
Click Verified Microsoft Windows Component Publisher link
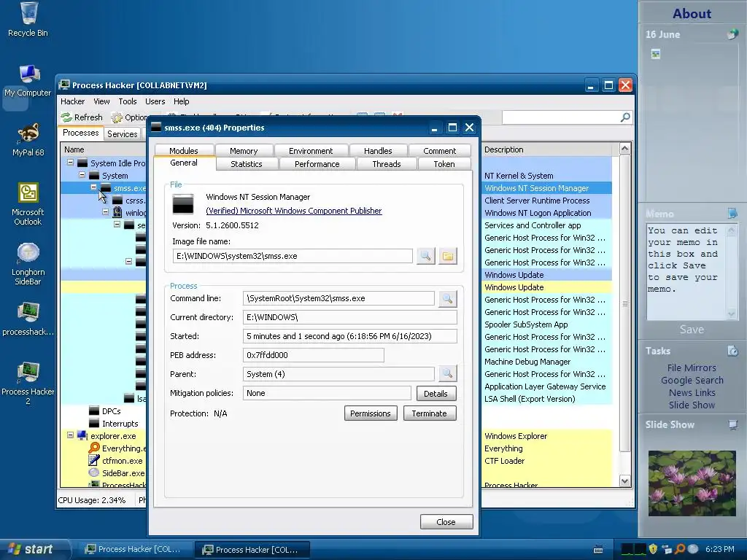coord(293,211)
